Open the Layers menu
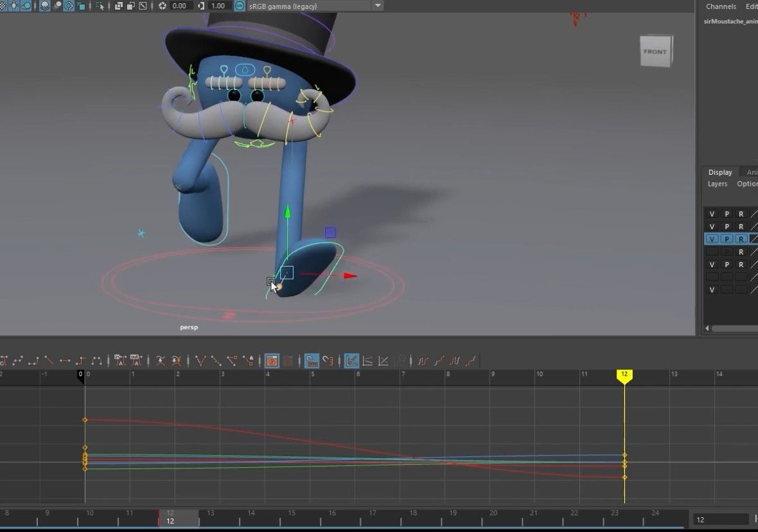The height and width of the screenshot is (532, 758). click(718, 184)
